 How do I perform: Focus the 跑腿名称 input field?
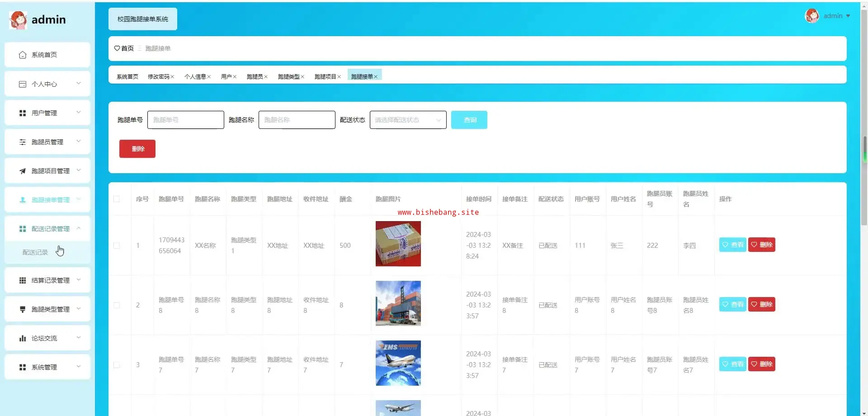297,120
